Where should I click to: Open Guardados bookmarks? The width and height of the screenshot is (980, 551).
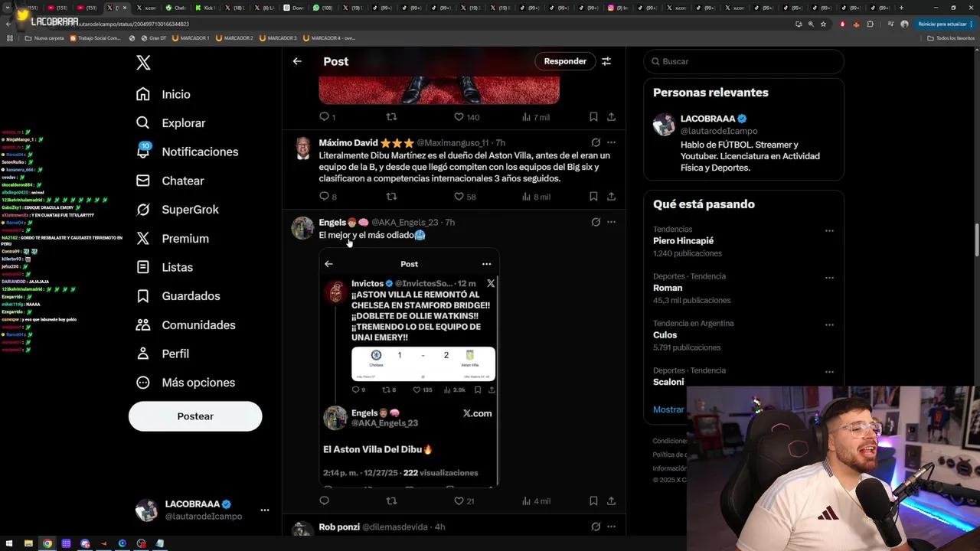[x=178, y=296]
